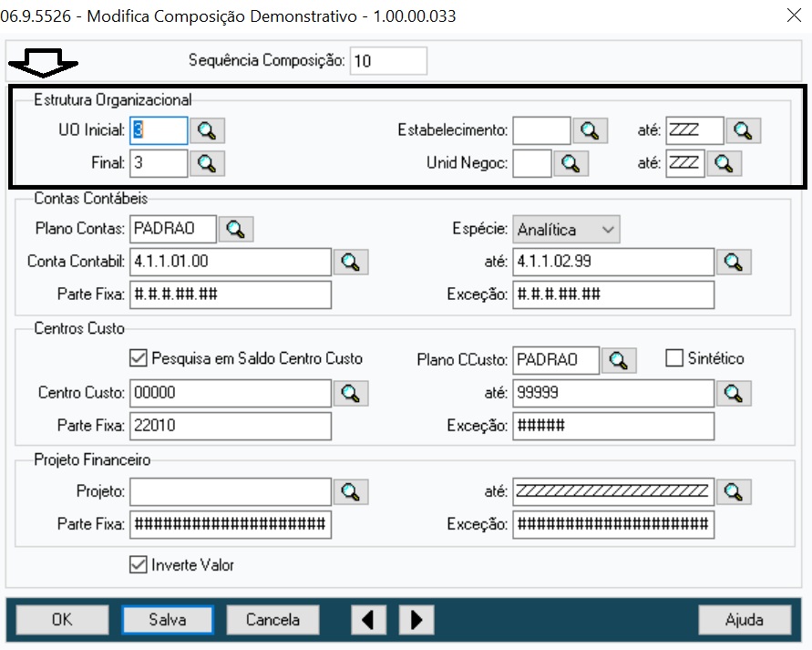Search for Unid Negoc até value

tap(724, 164)
